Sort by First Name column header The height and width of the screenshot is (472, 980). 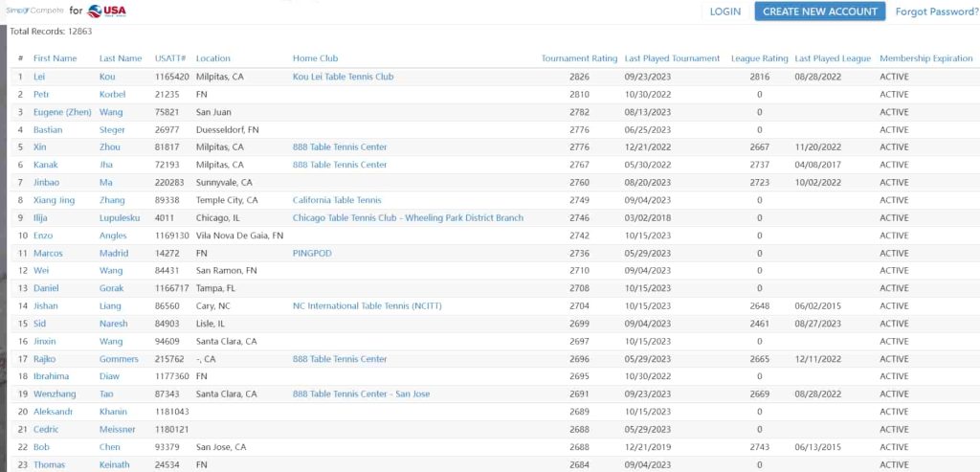click(x=55, y=58)
